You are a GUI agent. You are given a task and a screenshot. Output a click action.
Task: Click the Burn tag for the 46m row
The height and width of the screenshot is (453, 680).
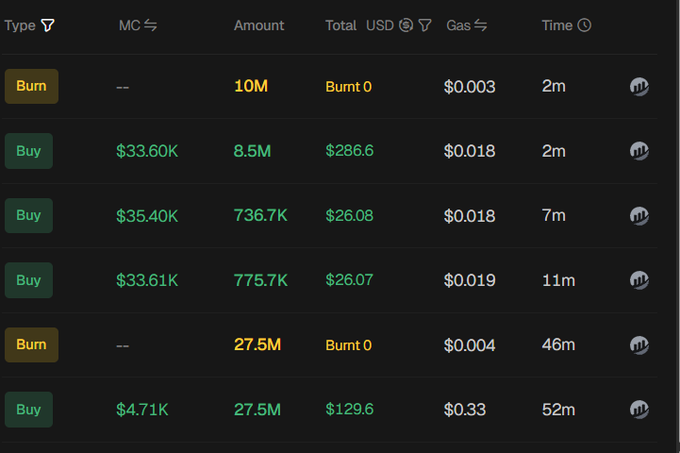[32, 345]
